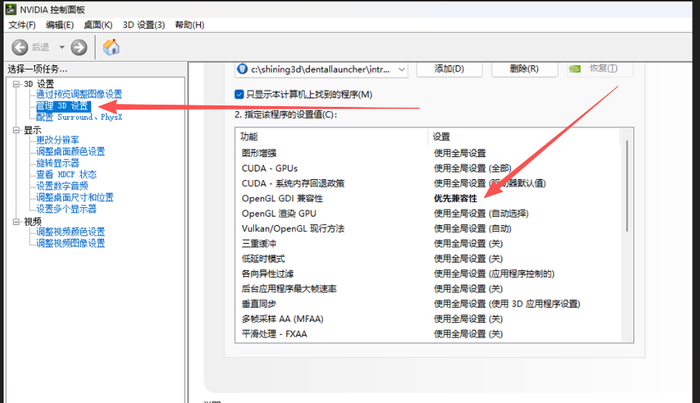This screenshot has width=700, height=403.
Task: Collapse the 3D 设置 tree node
Action: [17, 84]
